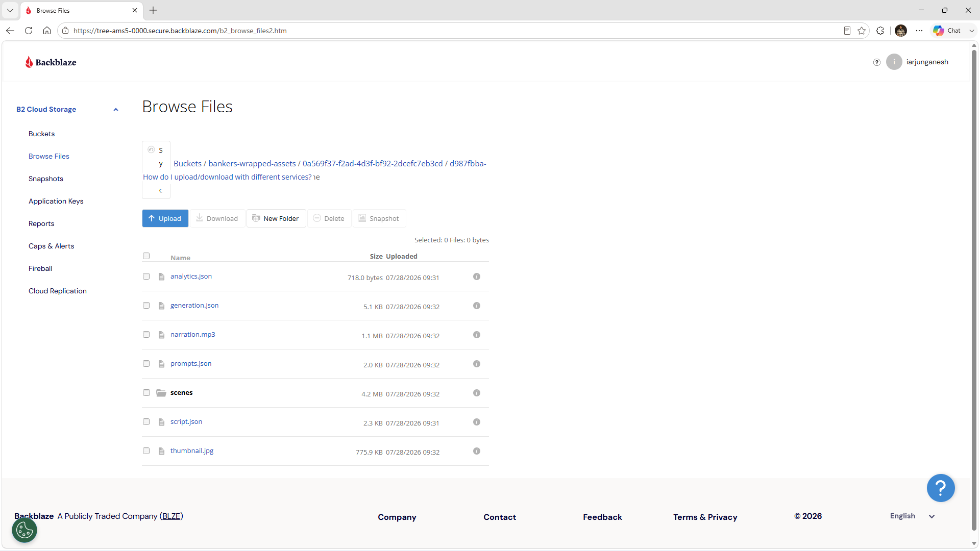This screenshot has width=980, height=551.
Task: View info for thumbnail.jpg
Action: click(x=476, y=451)
